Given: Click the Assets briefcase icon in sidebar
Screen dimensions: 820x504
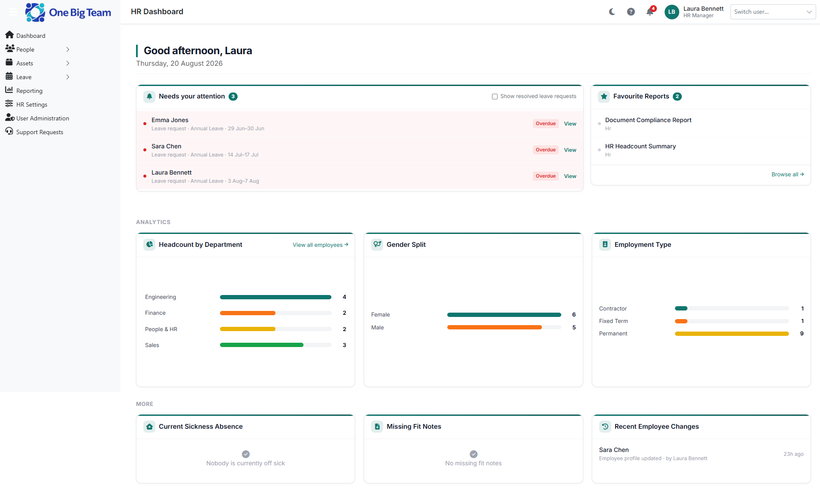Looking at the screenshot, I should pos(9,62).
